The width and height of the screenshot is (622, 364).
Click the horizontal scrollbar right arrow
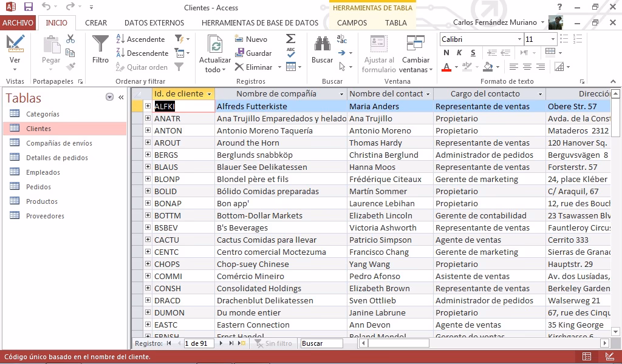605,343
